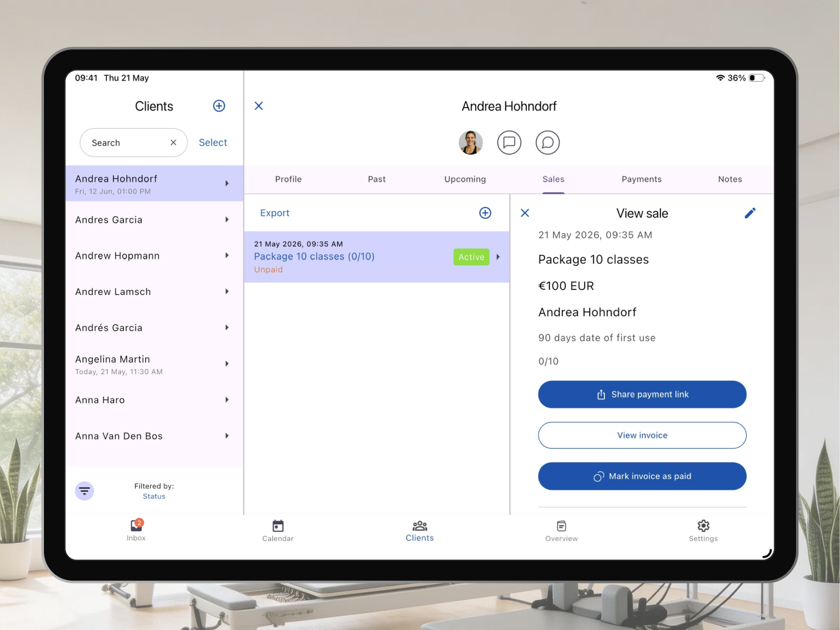Send message via square chat bubble icon
The image size is (840, 630).
coord(509,142)
